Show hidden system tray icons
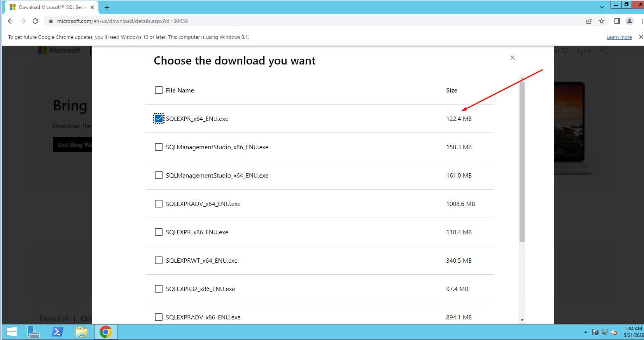This screenshot has height=340, width=644. [x=586, y=332]
